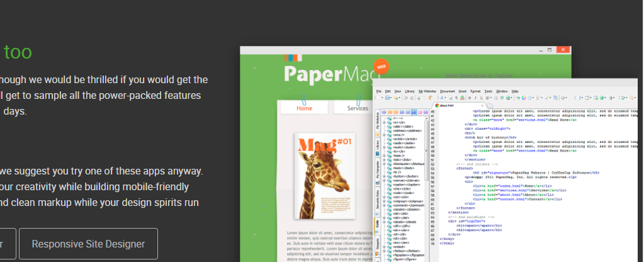Click the Italic formatting icon
This screenshot has width=644, height=262.
[x=475, y=98]
